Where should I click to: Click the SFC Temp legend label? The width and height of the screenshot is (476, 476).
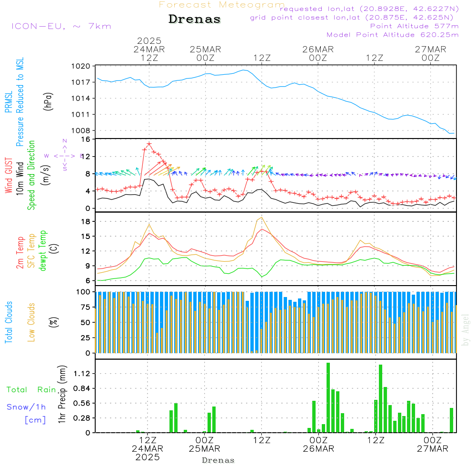(31, 251)
